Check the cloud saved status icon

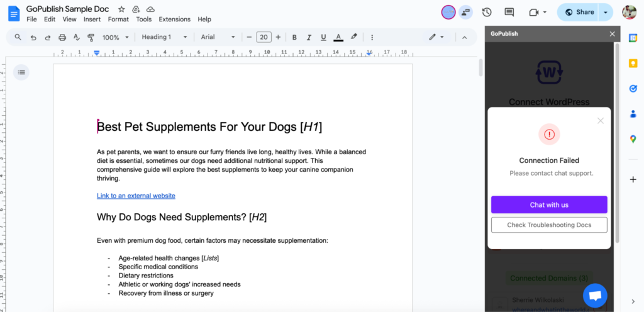pos(150,9)
